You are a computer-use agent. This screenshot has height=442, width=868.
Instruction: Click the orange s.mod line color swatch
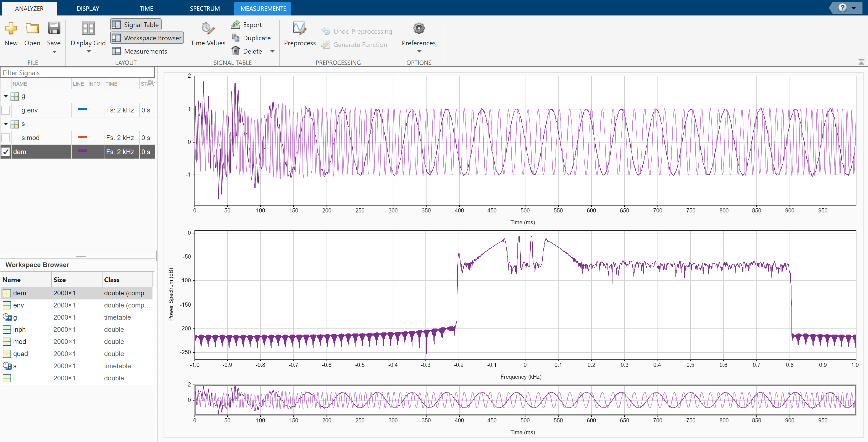pos(82,137)
